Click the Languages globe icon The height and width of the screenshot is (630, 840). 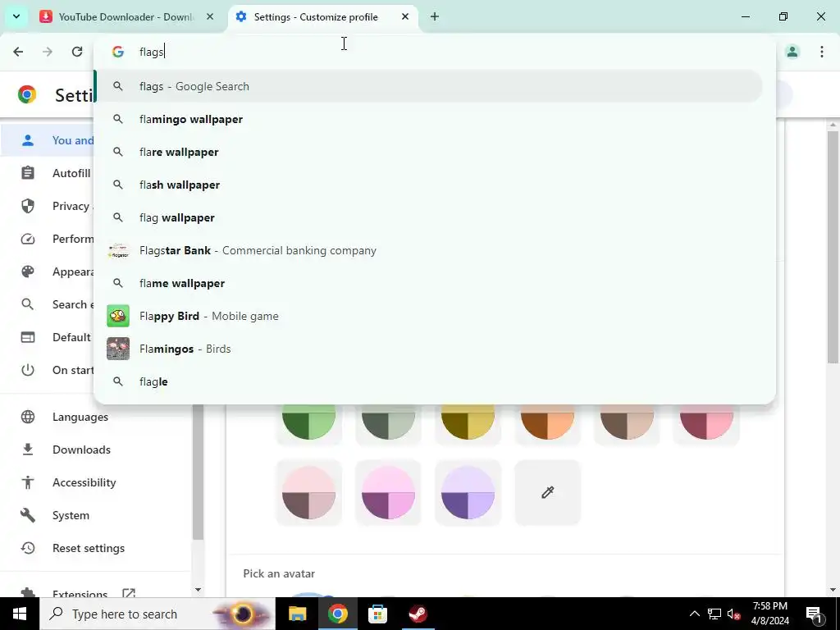point(28,417)
